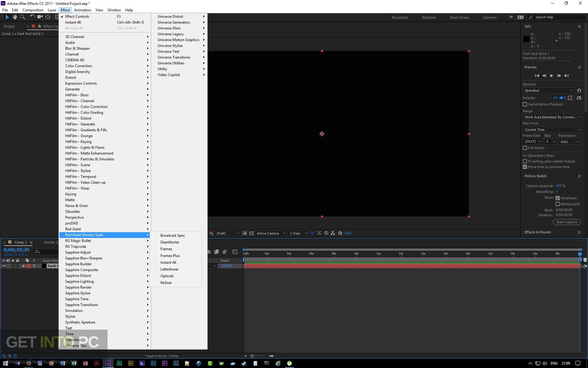Expand the Dark Red Solid layer properties
Image resolution: width=588 pixels, height=368 pixels.
pyautogui.click(x=24, y=266)
